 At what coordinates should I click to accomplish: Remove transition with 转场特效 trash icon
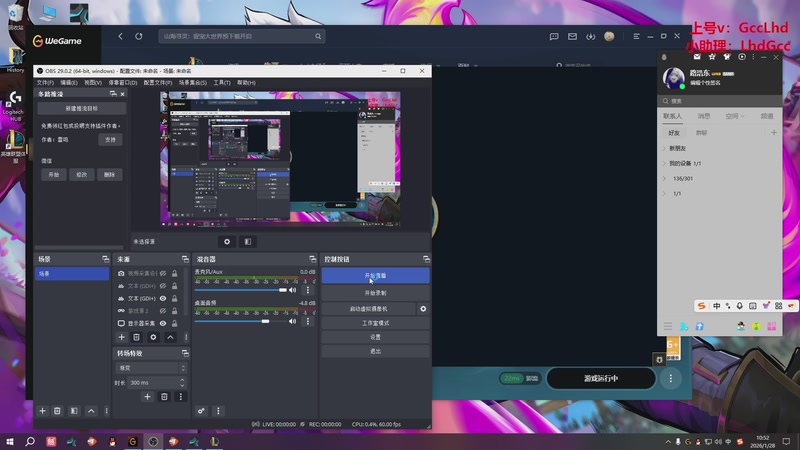pos(164,396)
